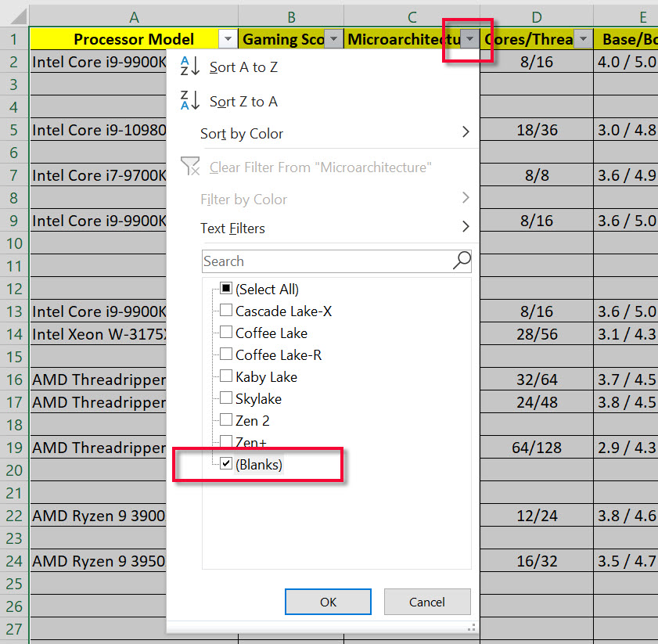Screen dimensions: 658x644
Task: Click the Sort A to Z icon
Action: click(190, 67)
